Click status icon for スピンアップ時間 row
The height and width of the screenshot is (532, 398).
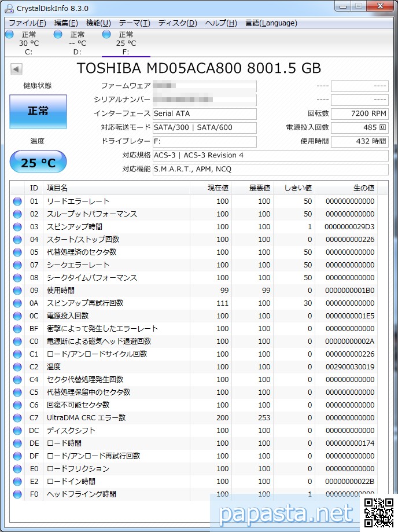tap(17, 227)
